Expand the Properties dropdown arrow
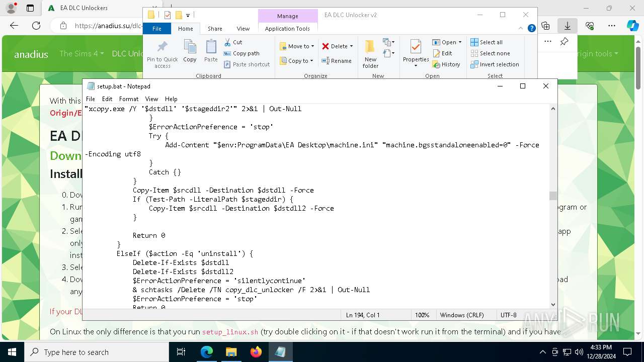Viewport: 644px width, 362px height. [x=416, y=66]
